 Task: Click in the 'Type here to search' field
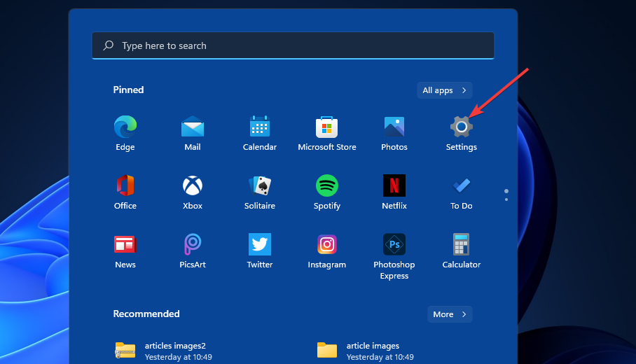click(293, 45)
